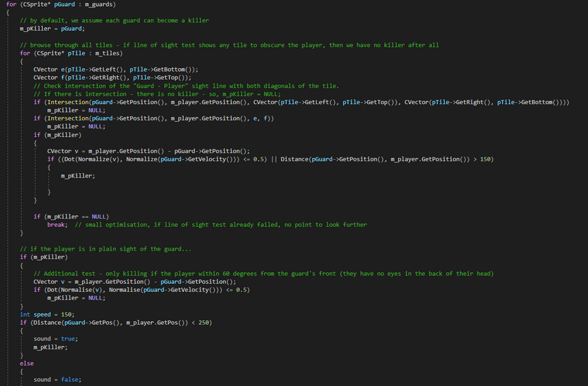The width and height of the screenshot is (588, 386).
Task: Click the 'CVector e(pTile->GetLeft(), pTile->GetBottom());' line
Action: 116,69
